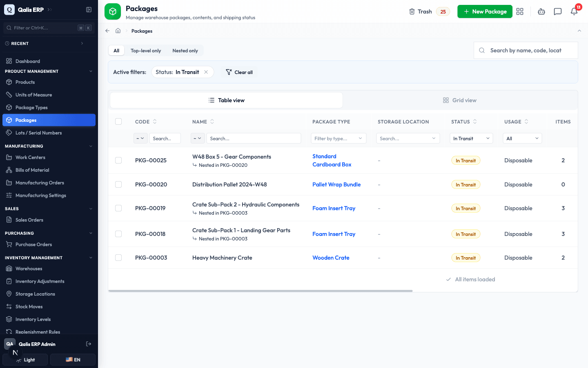The width and height of the screenshot is (588, 368).
Task: Toggle the Light theme button
Action: [25, 360]
